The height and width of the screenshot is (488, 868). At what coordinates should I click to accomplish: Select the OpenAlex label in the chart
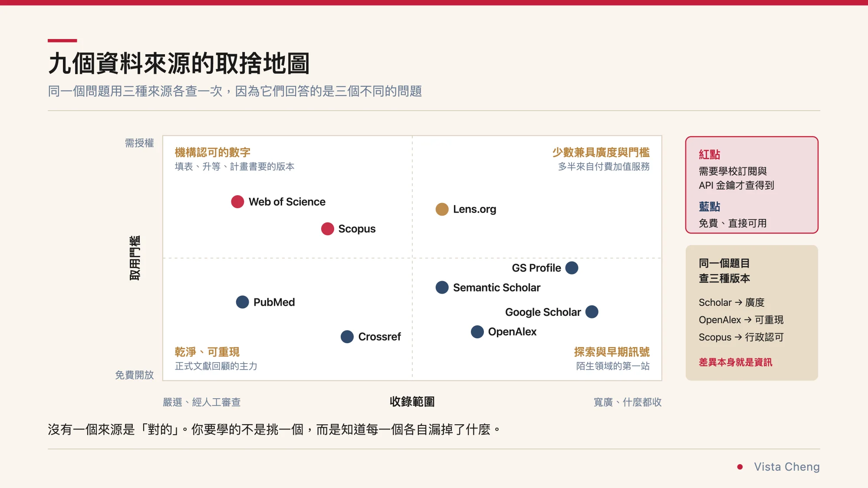point(512,332)
